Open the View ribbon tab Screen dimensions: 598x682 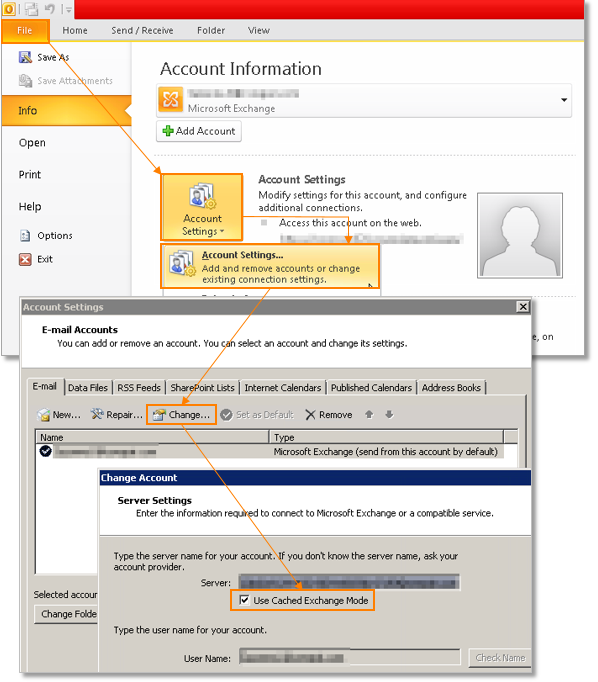point(259,30)
